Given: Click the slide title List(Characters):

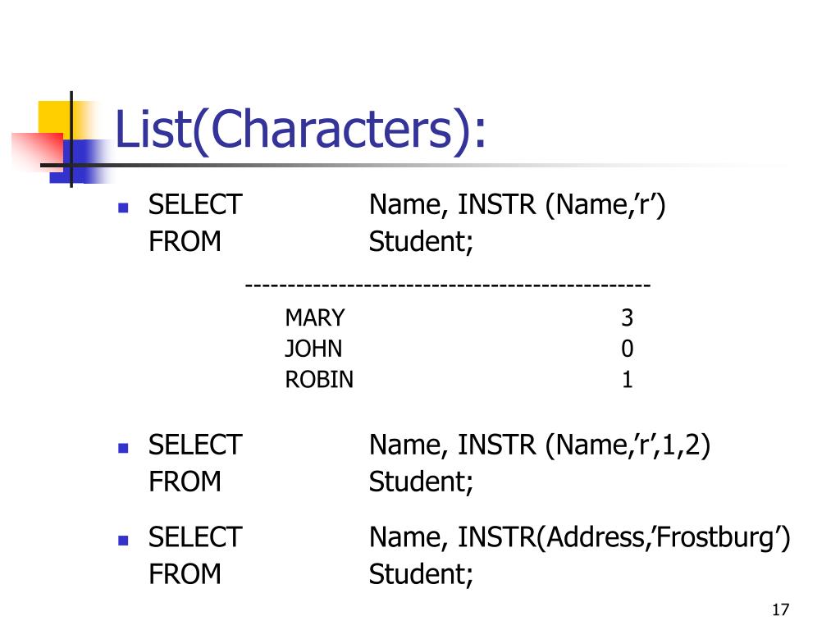Looking at the screenshot, I should click(300, 130).
